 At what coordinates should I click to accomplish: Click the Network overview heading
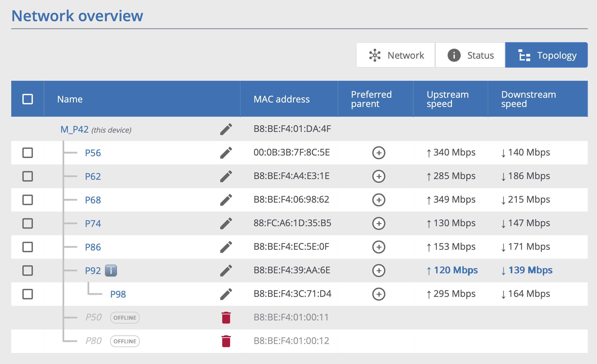[77, 16]
